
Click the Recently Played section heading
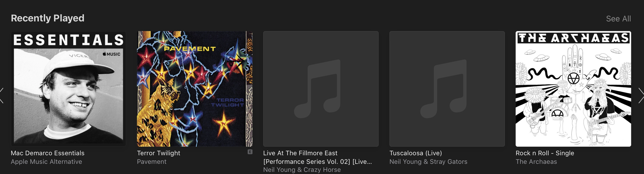(48, 18)
